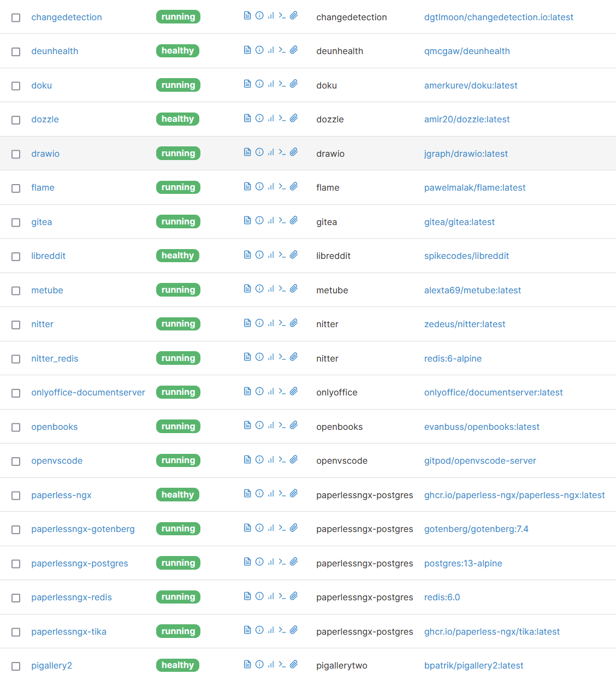Click inspect info icon for paperlessngx-tika
This screenshot has height=680, width=616.
tap(259, 630)
